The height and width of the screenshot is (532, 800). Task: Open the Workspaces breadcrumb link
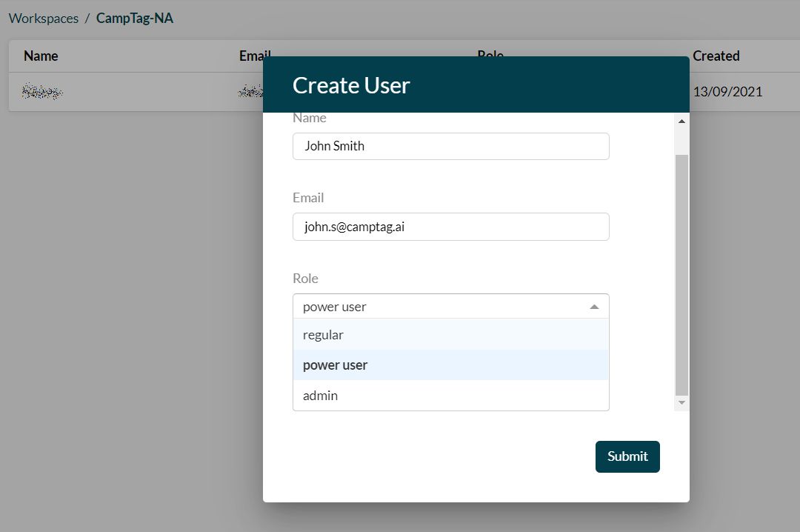[x=43, y=18]
